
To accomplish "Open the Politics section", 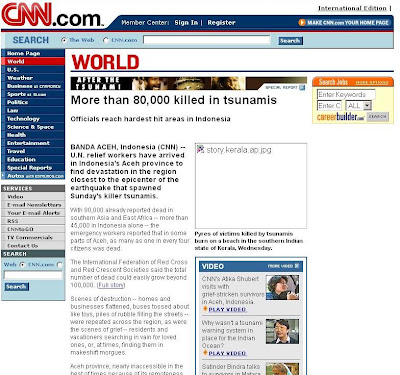I will (x=33, y=102).
